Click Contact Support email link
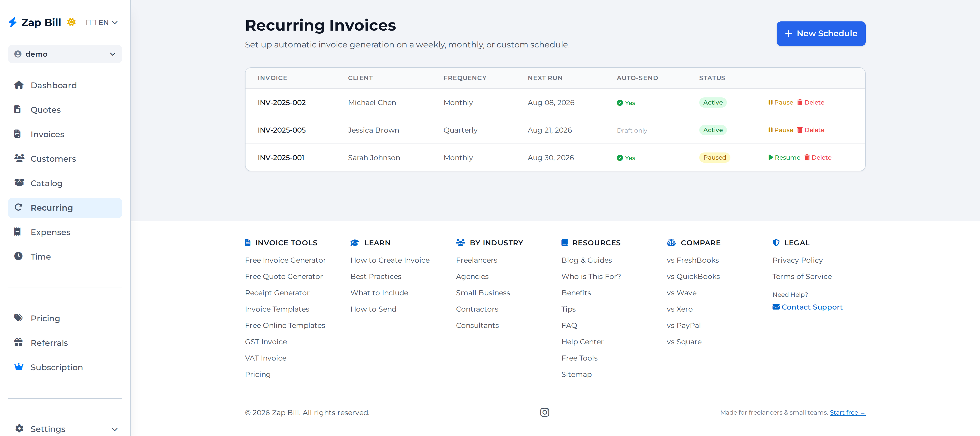 807,307
